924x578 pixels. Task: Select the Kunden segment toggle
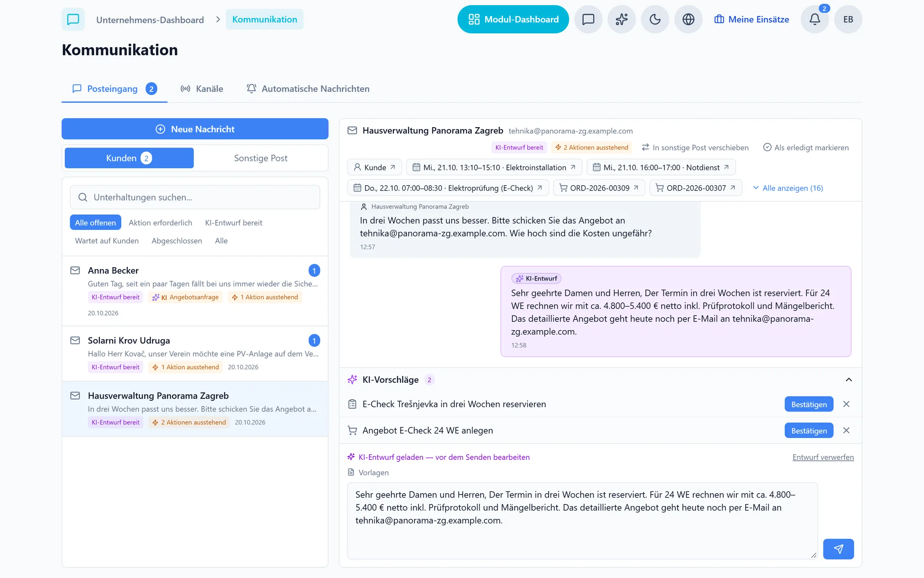[129, 158]
